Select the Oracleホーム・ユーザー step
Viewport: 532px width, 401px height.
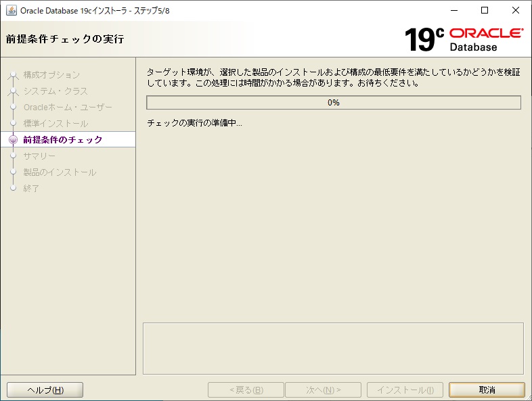click(x=68, y=107)
